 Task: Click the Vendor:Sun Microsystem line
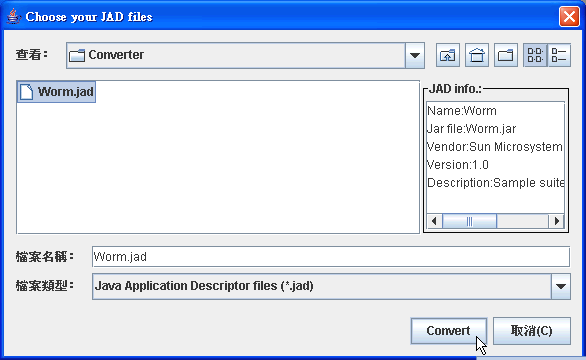[x=495, y=147]
